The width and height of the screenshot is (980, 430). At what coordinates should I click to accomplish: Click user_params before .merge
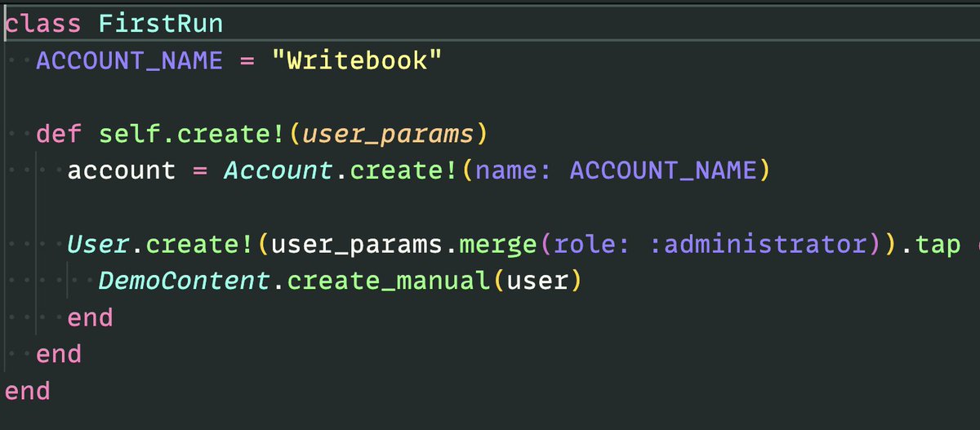[x=355, y=246]
